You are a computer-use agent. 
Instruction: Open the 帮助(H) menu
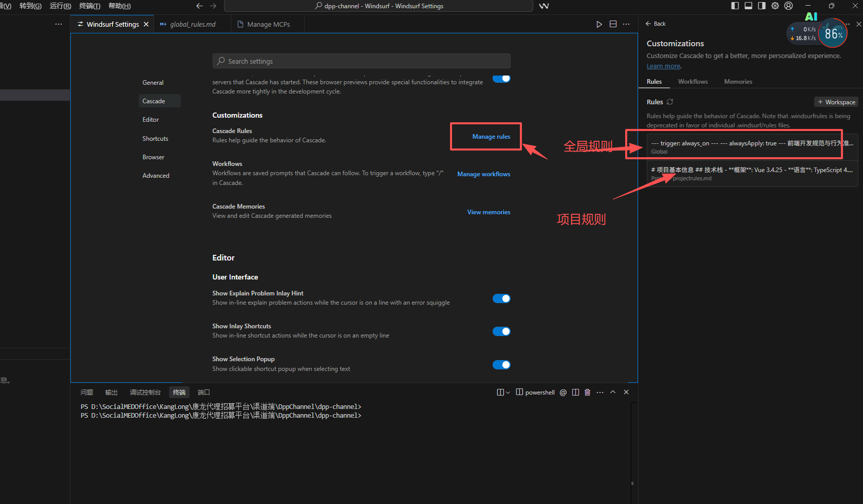pyautogui.click(x=120, y=6)
